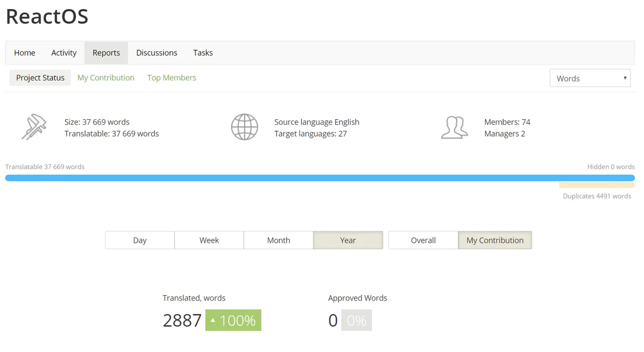644x352 pixels.
Task: Click the 'Approved Words' heading
Action: tap(358, 298)
